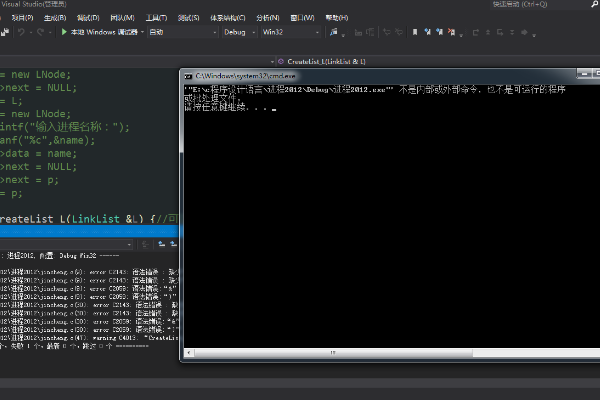Open the 帮助(H) Help menu
The width and height of the screenshot is (600, 400).
click(335, 18)
